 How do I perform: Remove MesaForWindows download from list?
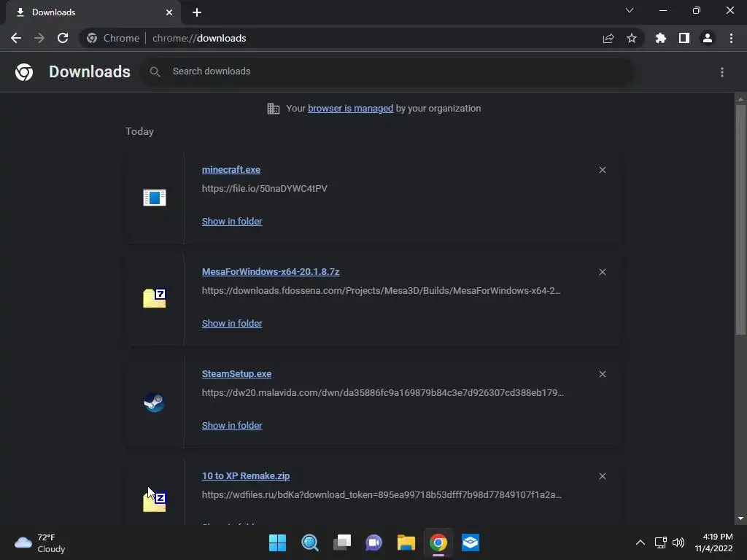[602, 272]
